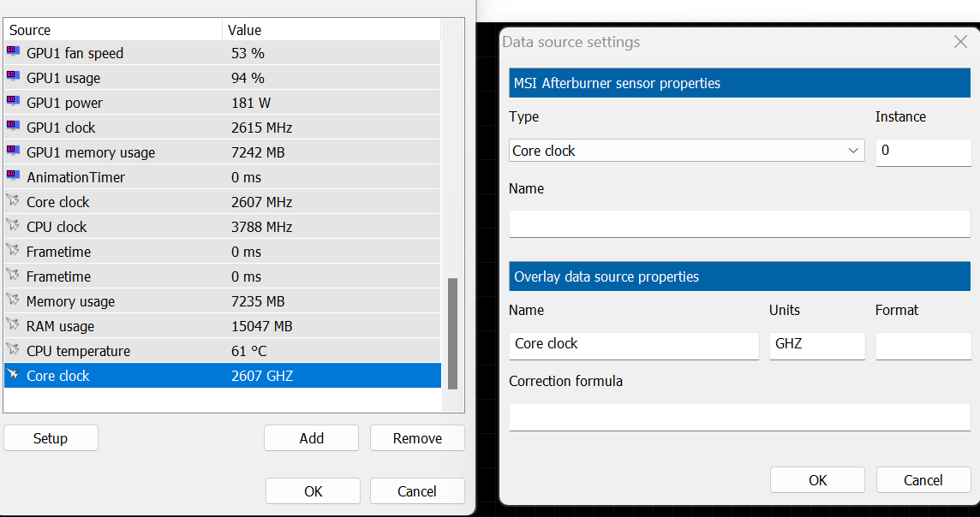The image size is (980, 517).
Task: Click the GPU1 fan speed sensor icon
Action: tap(12, 52)
